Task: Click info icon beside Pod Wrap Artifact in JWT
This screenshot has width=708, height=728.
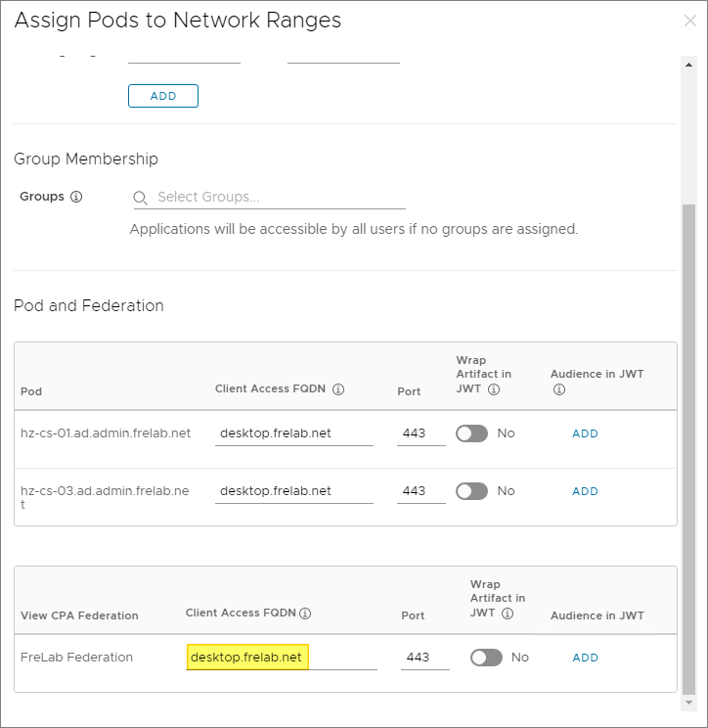Action: click(494, 389)
